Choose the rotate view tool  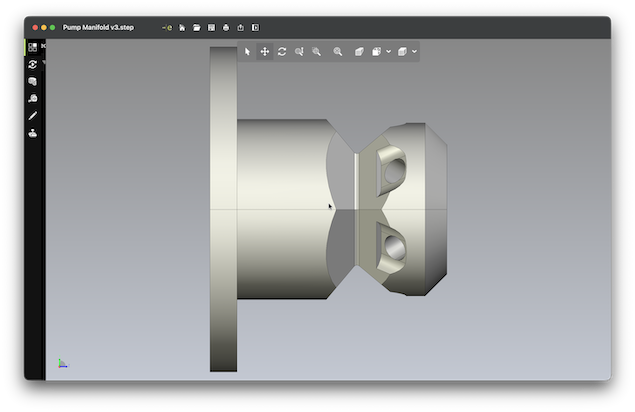282,51
